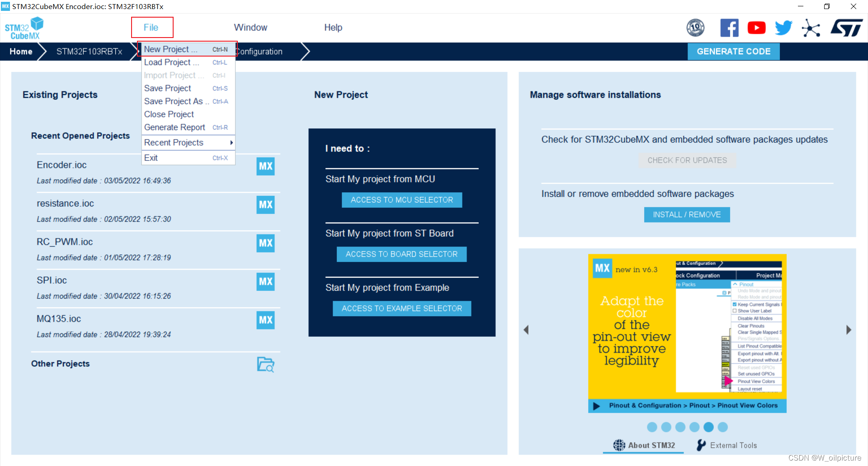Open the ST logo link

click(847, 28)
